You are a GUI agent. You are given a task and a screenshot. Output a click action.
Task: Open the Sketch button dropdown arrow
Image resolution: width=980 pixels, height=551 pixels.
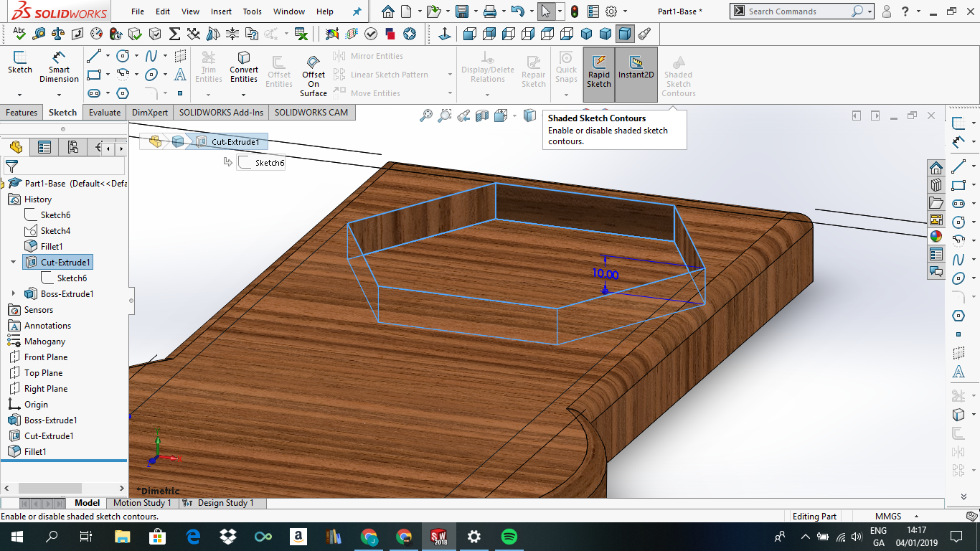pos(19,94)
